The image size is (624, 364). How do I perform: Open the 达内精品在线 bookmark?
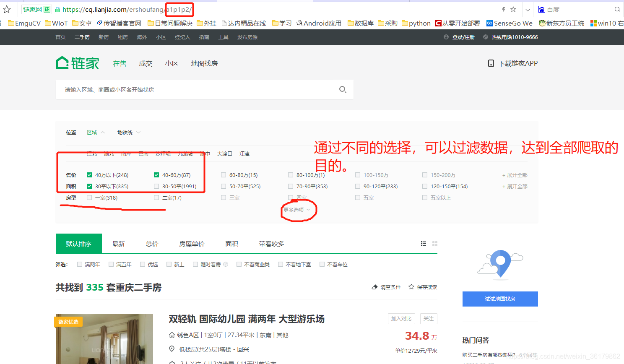244,23
